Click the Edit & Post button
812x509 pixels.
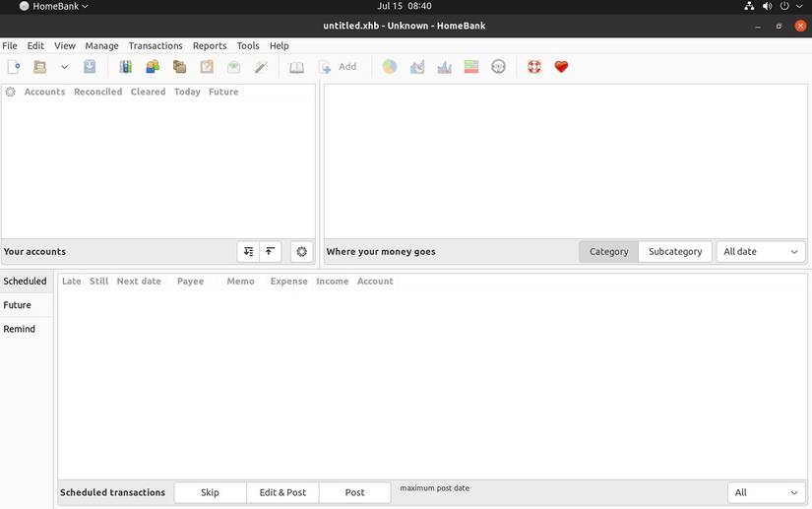pyautogui.click(x=282, y=492)
